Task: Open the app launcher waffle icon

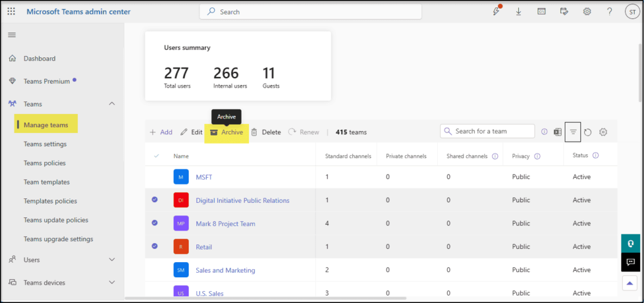Action: 11,11
